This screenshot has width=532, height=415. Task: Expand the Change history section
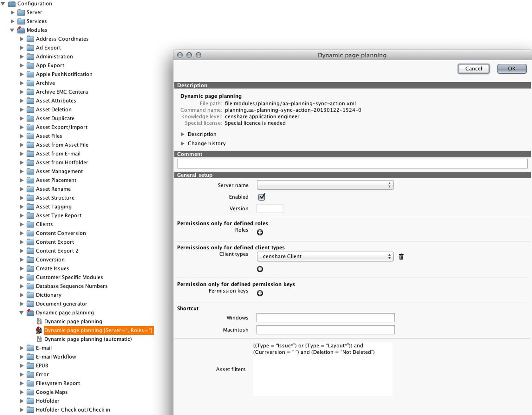point(182,144)
